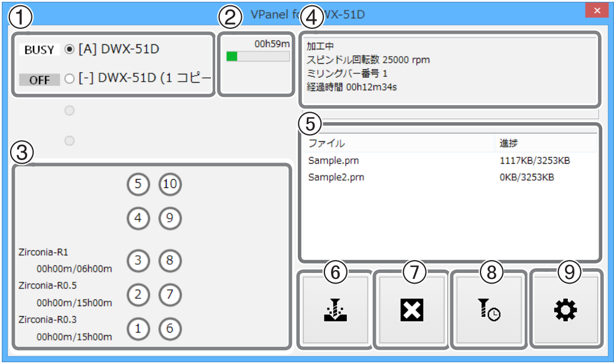Click the 00h00m/15h00m time under Zirconia-R0.5
Viewport: 614px width, 364px height.
click(74, 303)
